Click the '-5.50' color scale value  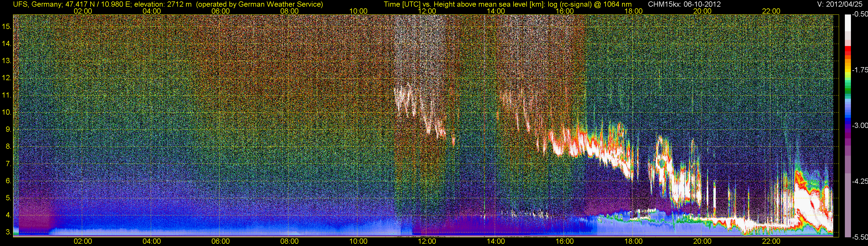tap(860, 237)
